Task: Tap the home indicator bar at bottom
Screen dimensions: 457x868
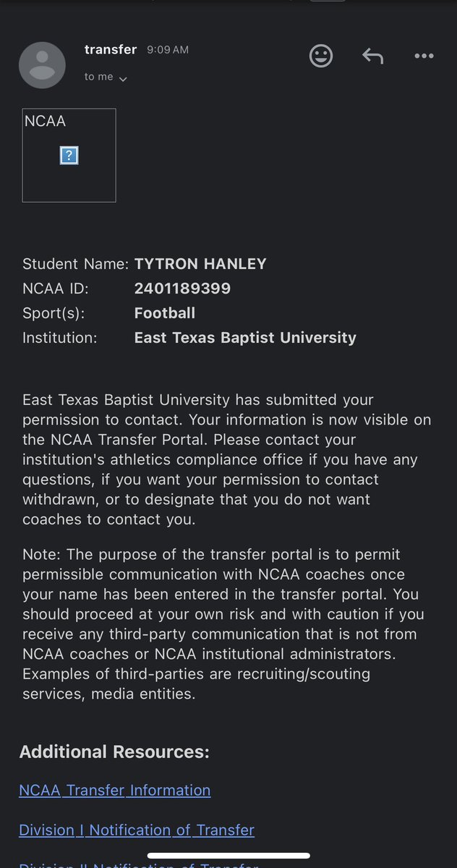Action: (x=228, y=855)
